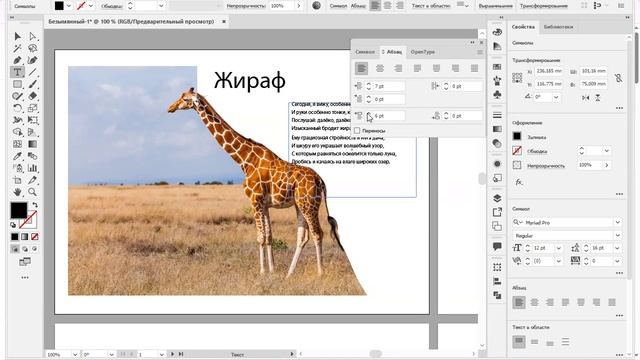This screenshot has width=640, height=360.
Task: Open font style Regular dropdown
Action: coord(618,236)
